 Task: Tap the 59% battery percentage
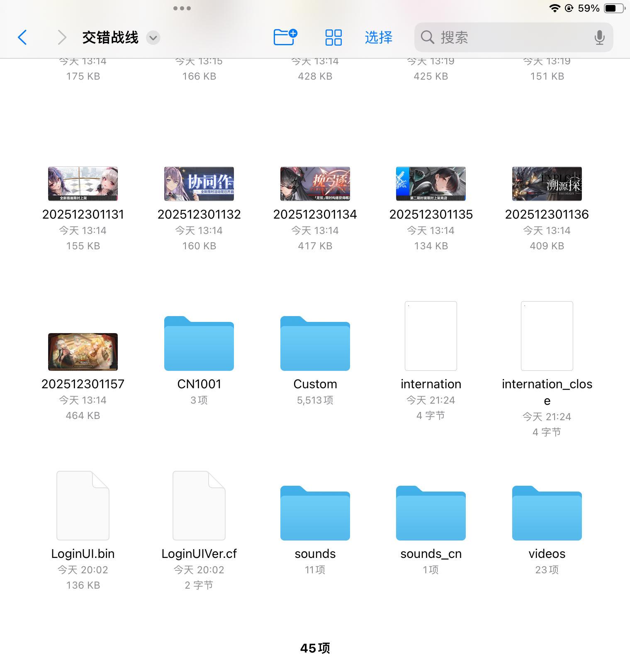click(589, 8)
